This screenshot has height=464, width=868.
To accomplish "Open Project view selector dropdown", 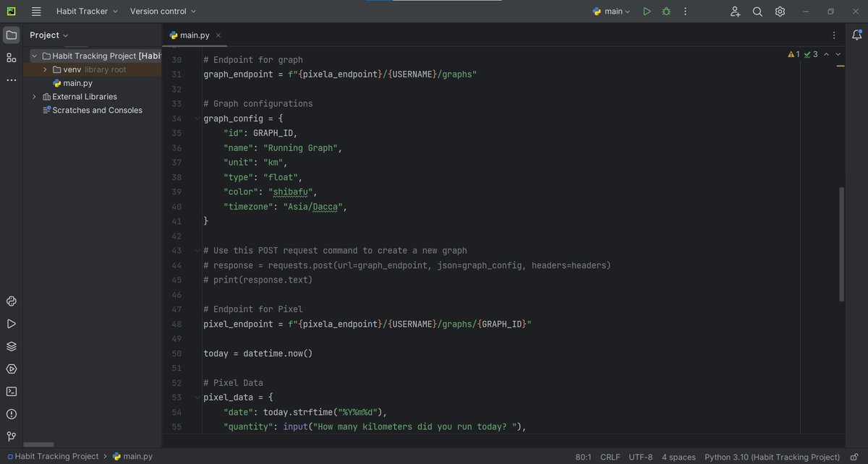I will [49, 35].
